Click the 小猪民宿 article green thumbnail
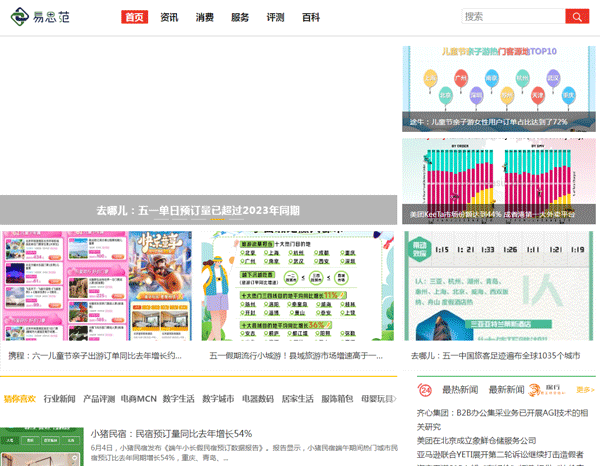Viewport: 600px width, 466px height. (42, 446)
